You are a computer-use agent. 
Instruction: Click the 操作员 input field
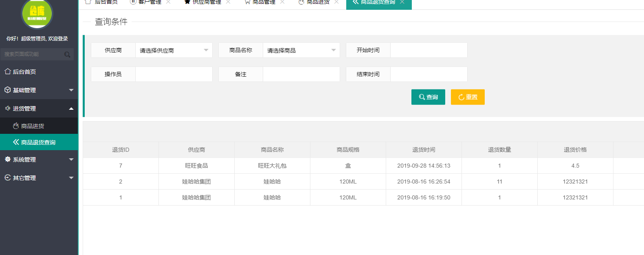pyautogui.click(x=174, y=74)
